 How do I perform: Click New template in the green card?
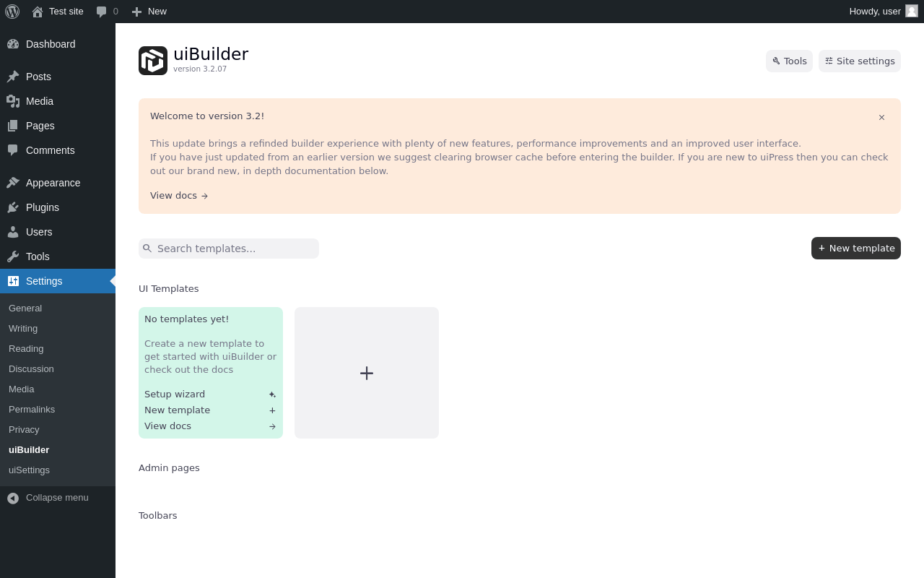pos(210,410)
